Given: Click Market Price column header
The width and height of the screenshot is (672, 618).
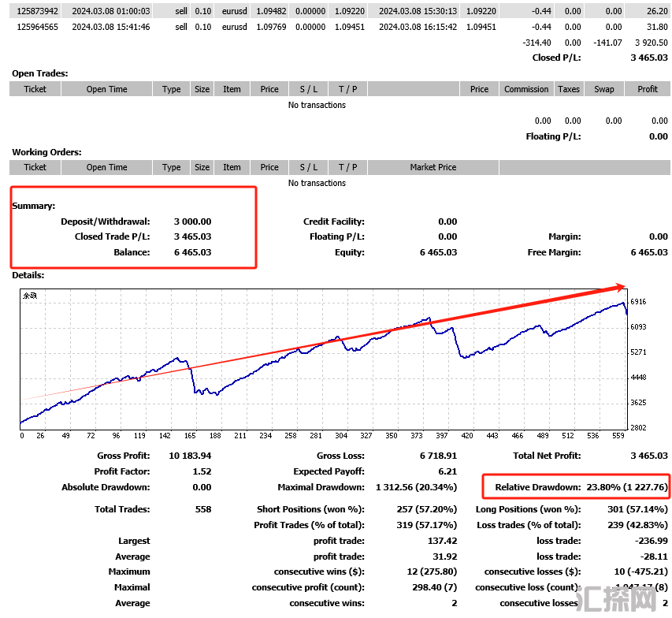Looking at the screenshot, I should 433,167.
